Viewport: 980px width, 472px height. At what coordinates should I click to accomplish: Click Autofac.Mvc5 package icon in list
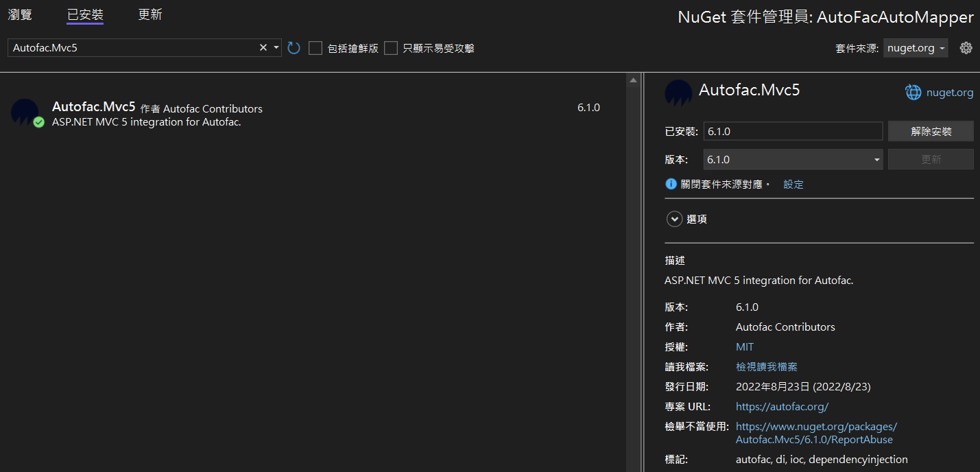(25, 113)
